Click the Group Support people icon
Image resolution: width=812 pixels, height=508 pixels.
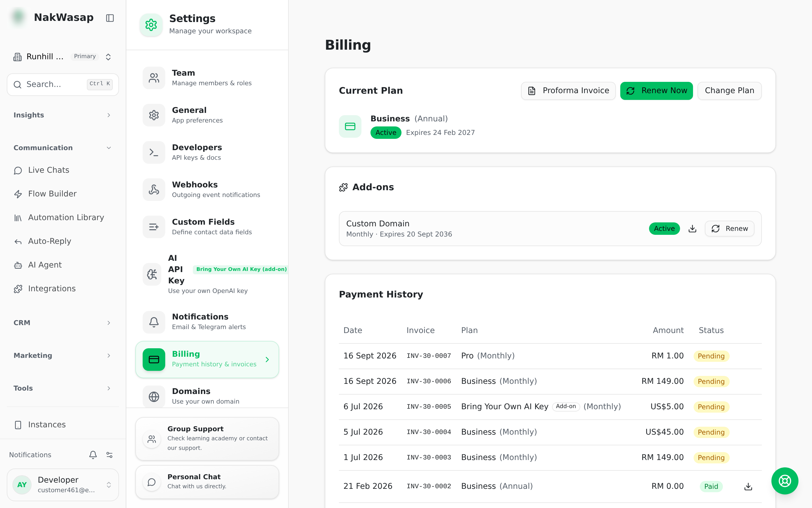point(152,439)
